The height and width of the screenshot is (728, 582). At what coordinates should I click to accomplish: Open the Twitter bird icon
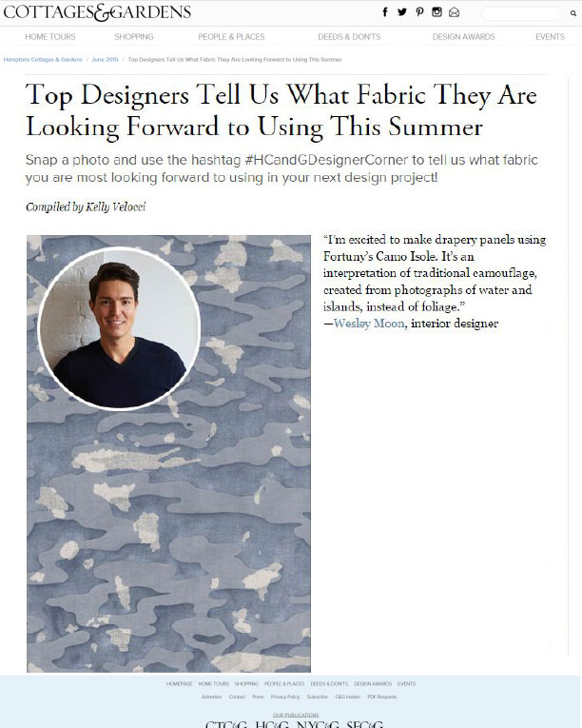(x=402, y=12)
